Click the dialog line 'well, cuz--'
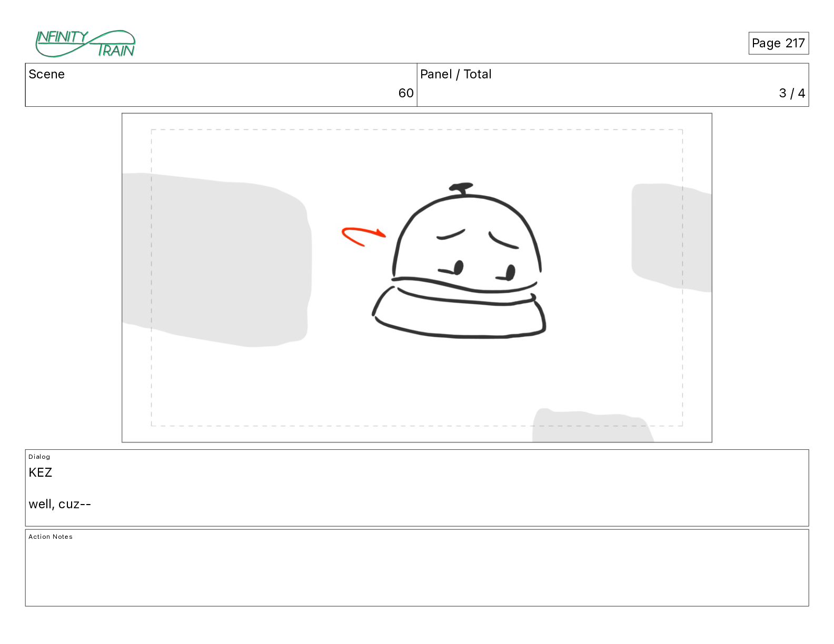The width and height of the screenshot is (834, 644). pos(59,504)
